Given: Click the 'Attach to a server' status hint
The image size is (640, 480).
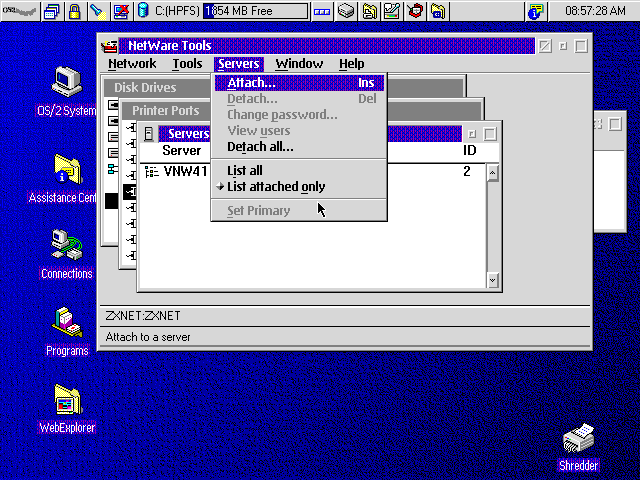Looking at the screenshot, I should click(x=148, y=337).
